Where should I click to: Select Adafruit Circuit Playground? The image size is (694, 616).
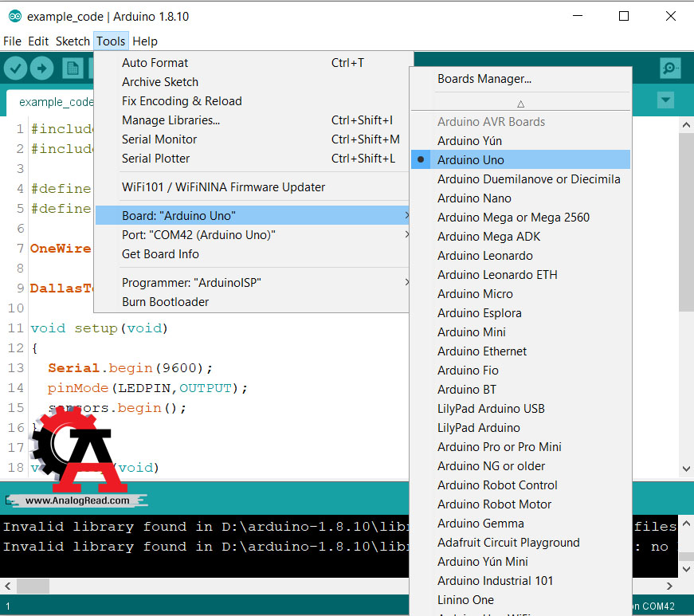(x=520, y=542)
